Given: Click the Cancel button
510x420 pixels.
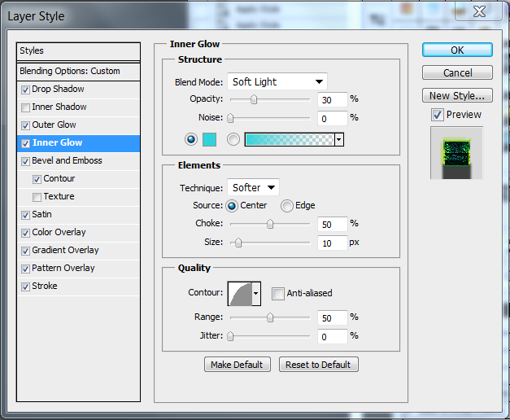Looking at the screenshot, I should point(457,72).
